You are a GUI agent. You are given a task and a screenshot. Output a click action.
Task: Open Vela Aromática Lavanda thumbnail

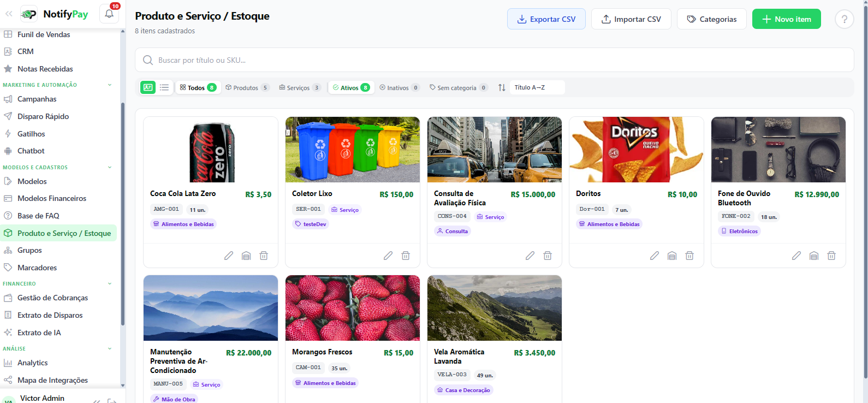tap(495, 308)
